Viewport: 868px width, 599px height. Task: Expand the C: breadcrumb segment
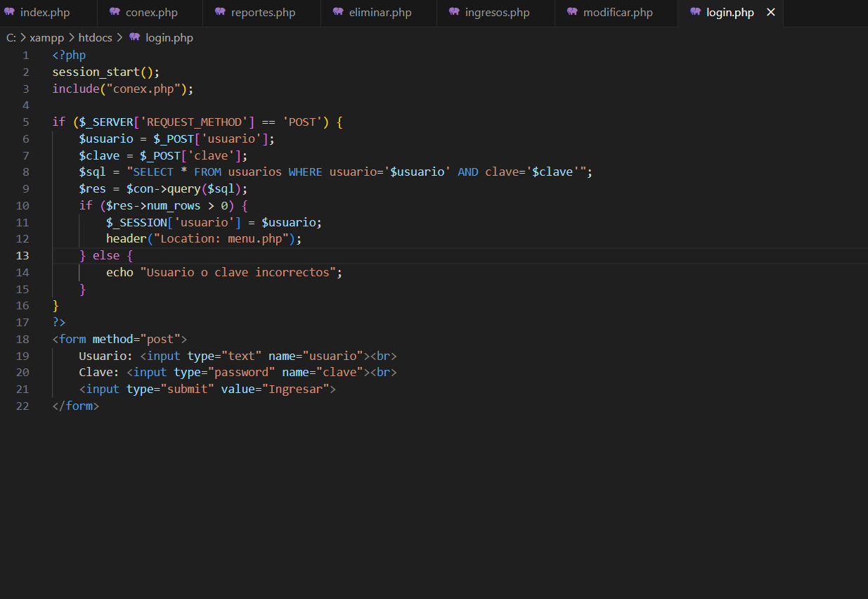click(11, 38)
